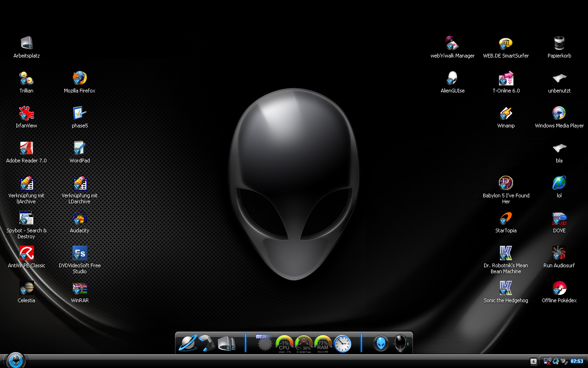Click the chrome claw dock icon
Screen dimensions: 588x368
207,343
